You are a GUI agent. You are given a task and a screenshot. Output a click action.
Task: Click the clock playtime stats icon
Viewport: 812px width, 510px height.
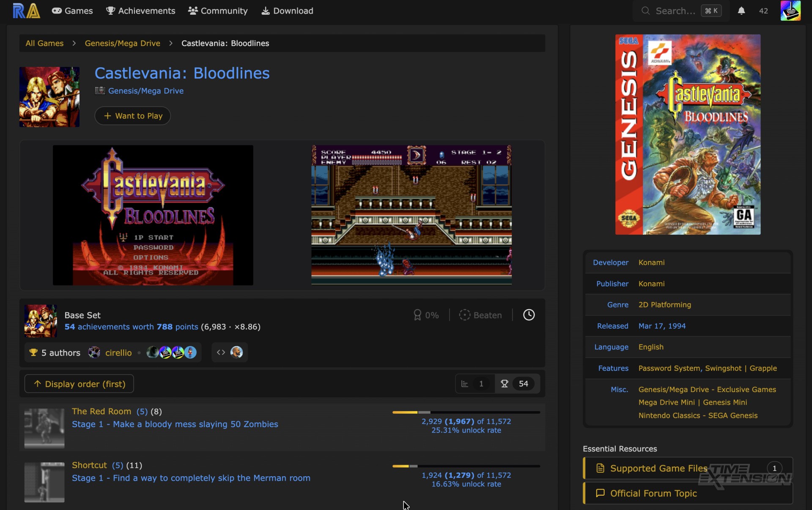coord(529,315)
